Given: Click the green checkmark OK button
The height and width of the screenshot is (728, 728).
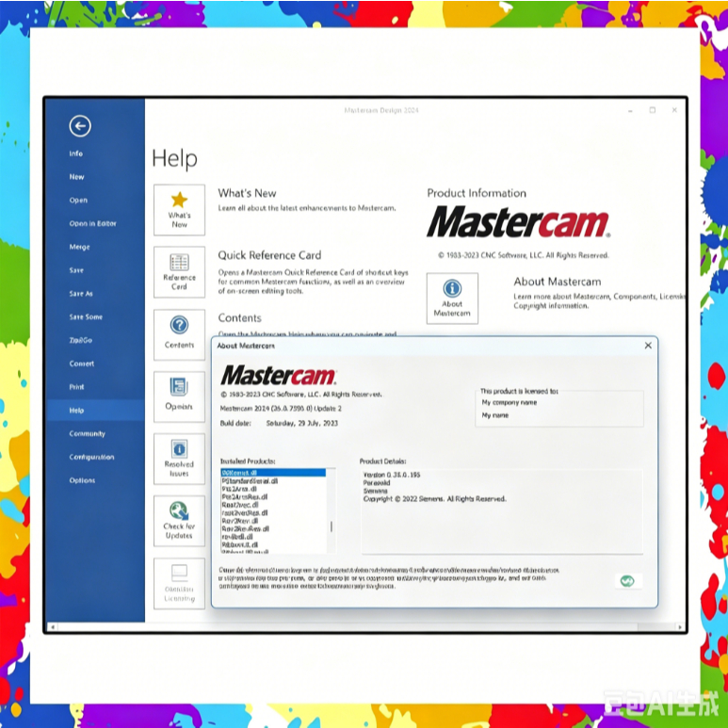Looking at the screenshot, I should 627,581.
